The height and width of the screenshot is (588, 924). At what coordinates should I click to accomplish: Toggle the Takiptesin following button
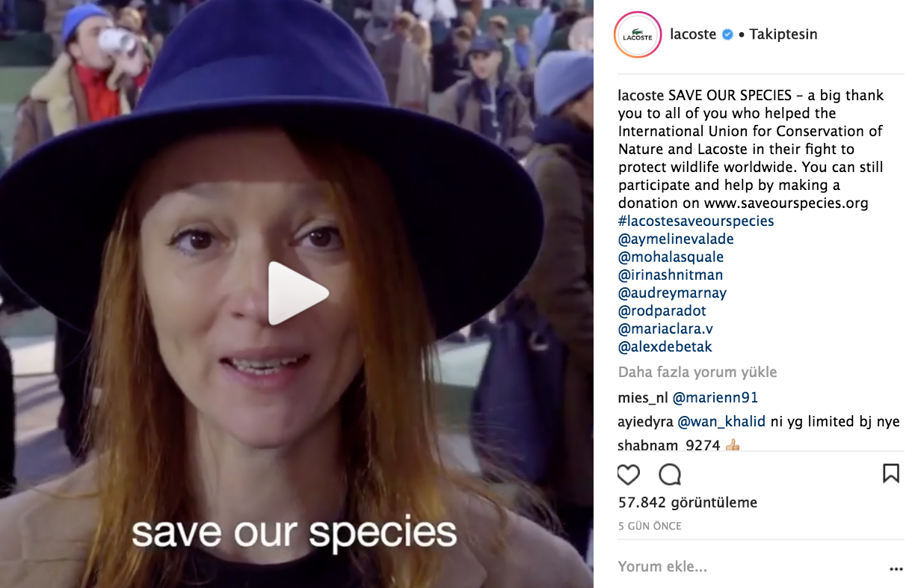point(783,34)
